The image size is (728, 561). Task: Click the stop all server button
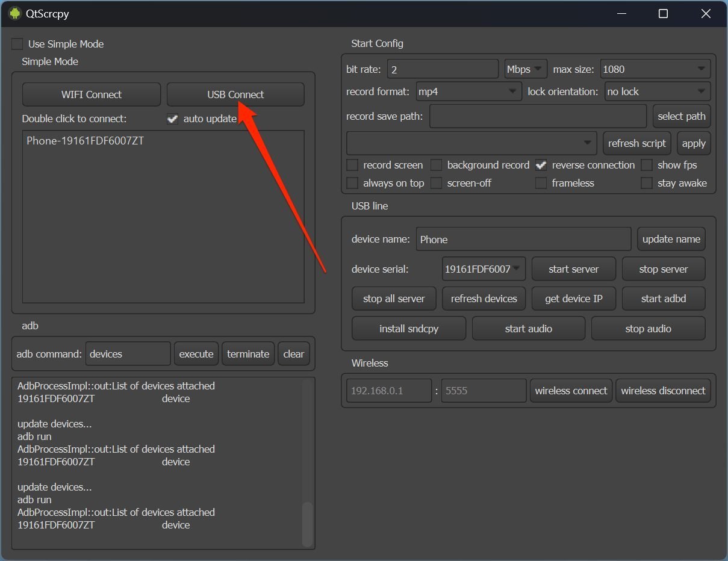394,299
